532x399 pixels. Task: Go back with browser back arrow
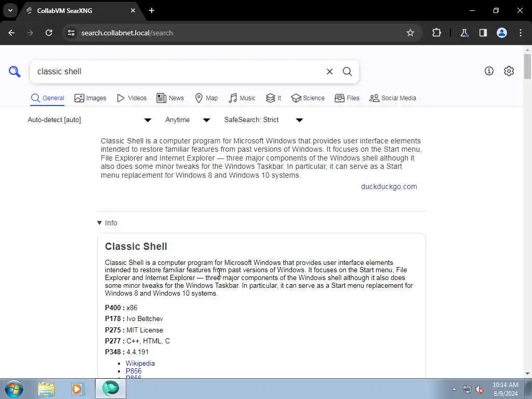click(x=11, y=33)
